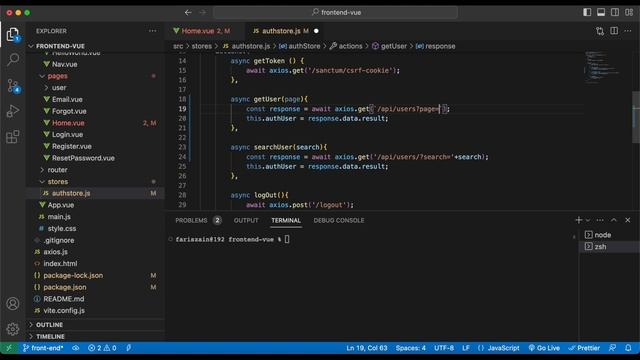Image resolution: width=640 pixels, height=360 pixels.
Task: Start Go Live server
Action: 544,348
